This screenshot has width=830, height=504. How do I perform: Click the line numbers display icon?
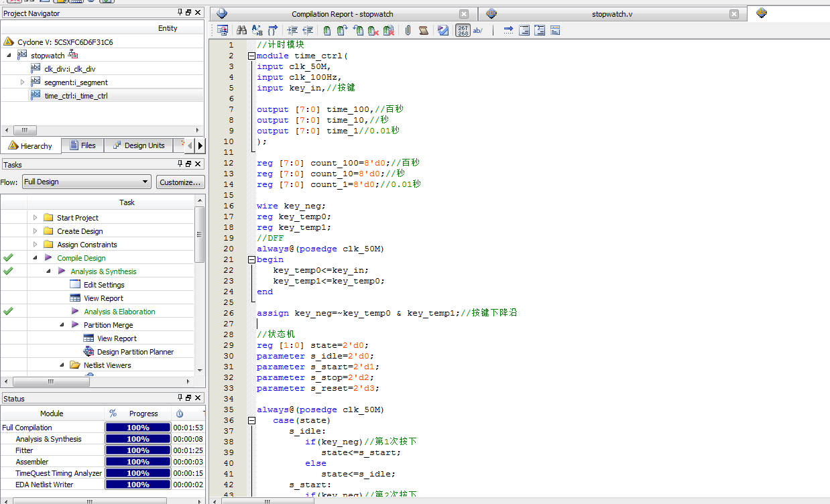463,30
